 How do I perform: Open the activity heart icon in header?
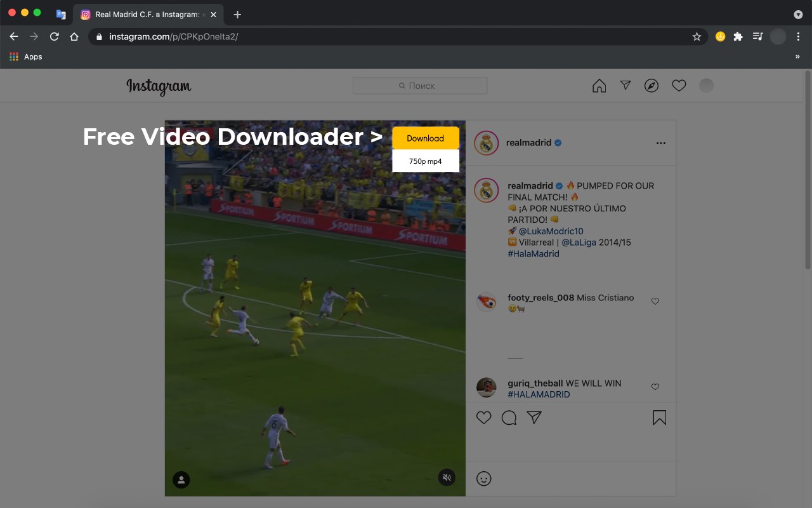679,86
